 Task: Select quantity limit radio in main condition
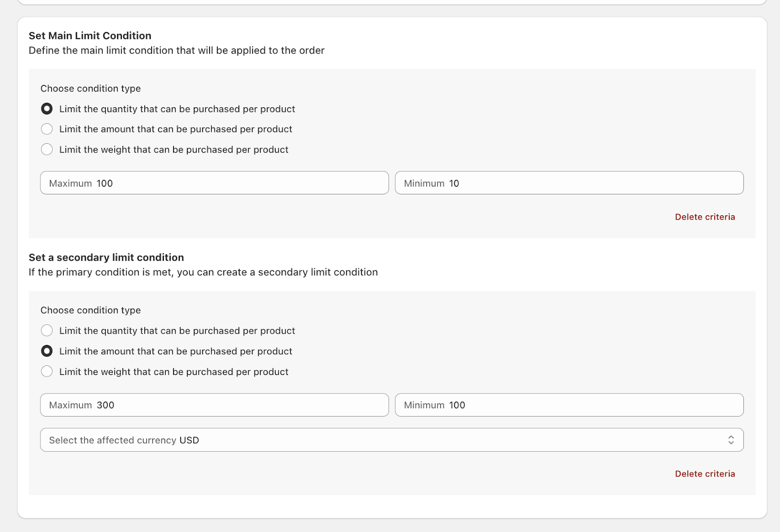pyautogui.click(x=47, y=109)
